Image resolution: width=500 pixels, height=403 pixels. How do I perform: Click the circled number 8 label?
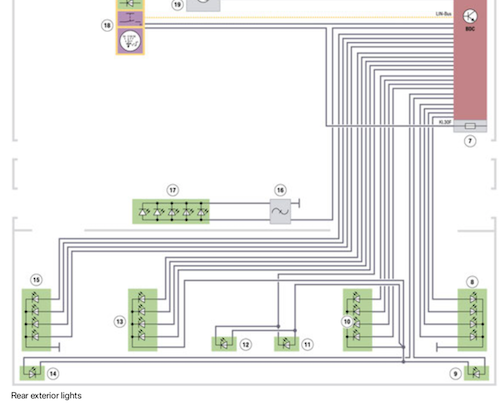472,282
